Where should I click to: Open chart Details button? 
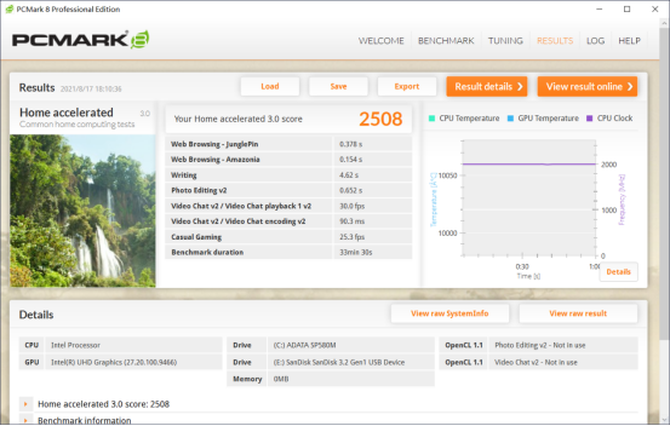(618, 272)
